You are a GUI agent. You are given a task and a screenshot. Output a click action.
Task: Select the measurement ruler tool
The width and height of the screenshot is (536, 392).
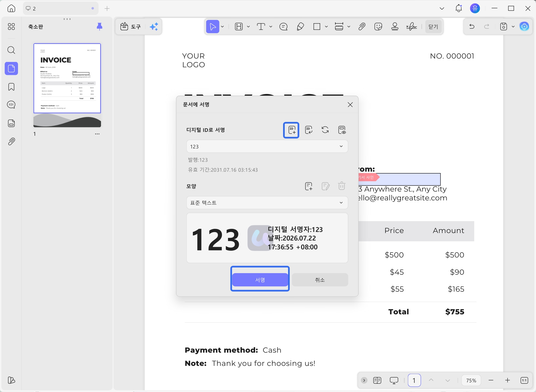point(339,27)
